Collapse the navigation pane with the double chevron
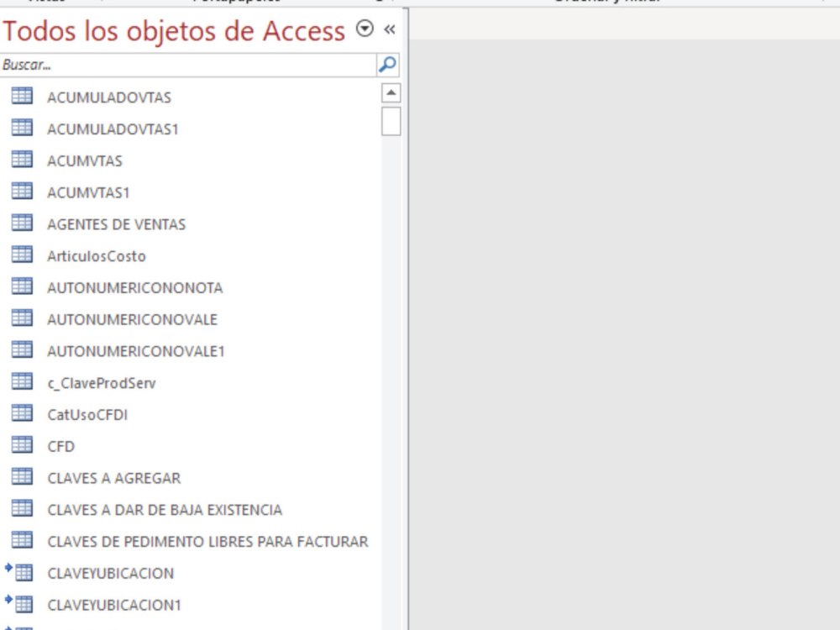 pos(390,29)
